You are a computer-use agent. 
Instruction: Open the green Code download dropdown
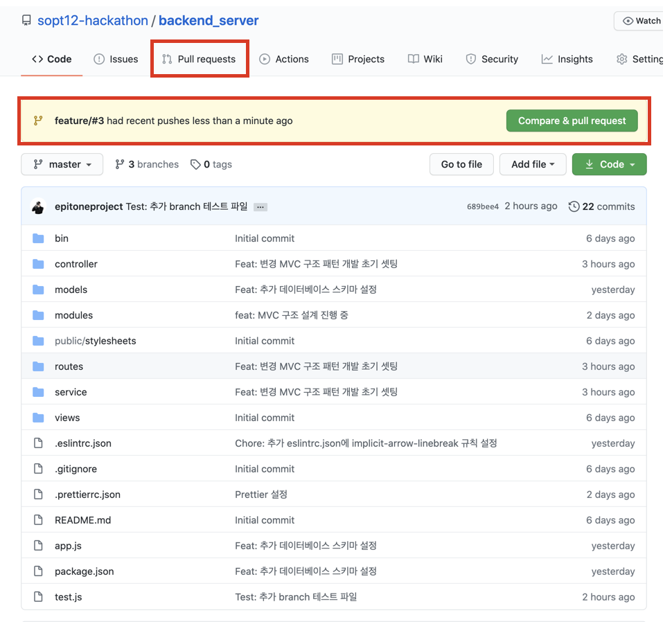coord(609,164)
